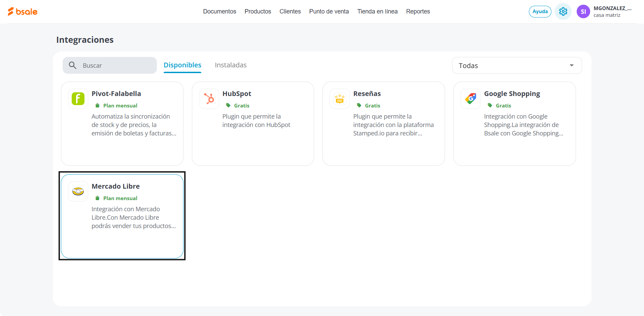
Task: Expand the Todas filter dropdown
Action: [x=517, y=65]
